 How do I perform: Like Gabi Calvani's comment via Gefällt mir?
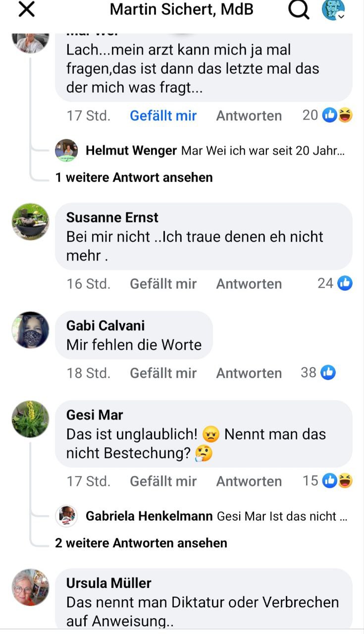(163, 373)
